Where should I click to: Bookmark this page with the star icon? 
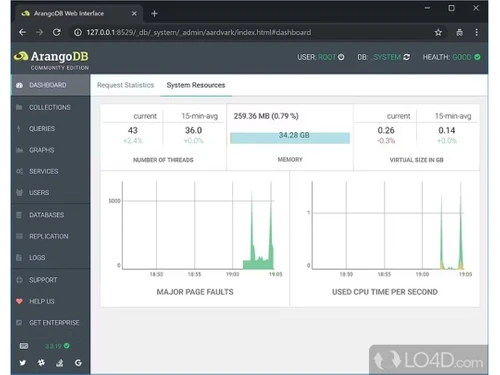(x=438, y=32)
